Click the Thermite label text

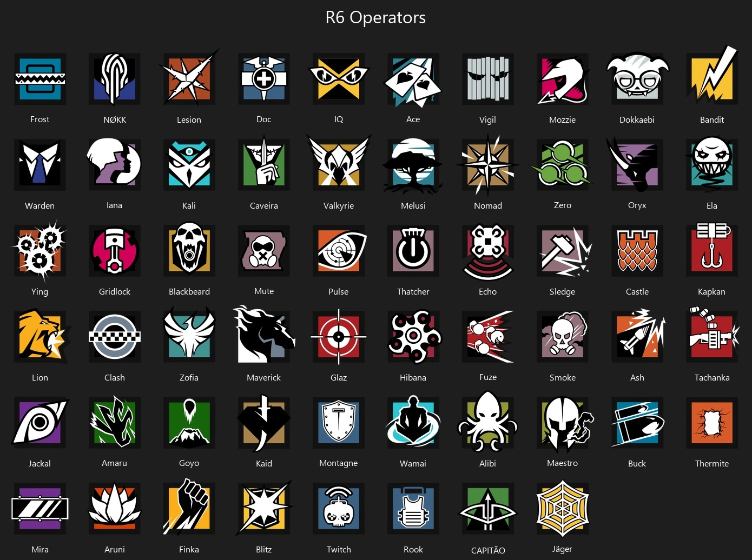pos(712,463)
